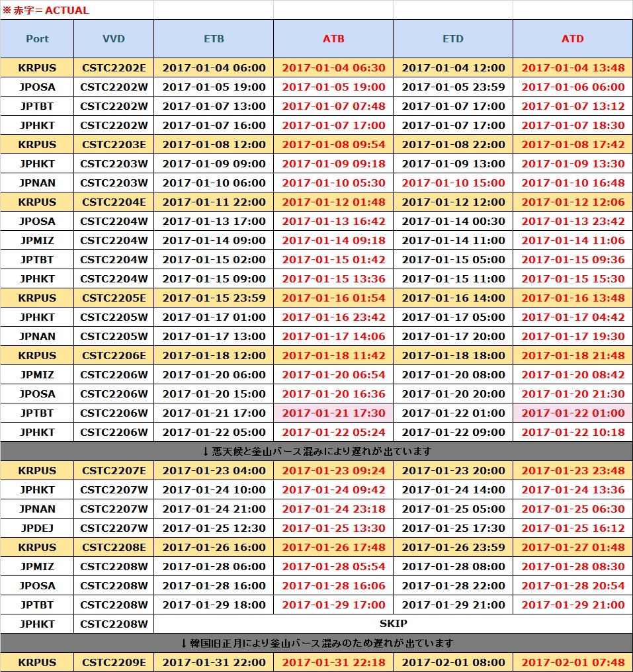
Task: Click the ETD column header
Action: (x=453, y=38)
